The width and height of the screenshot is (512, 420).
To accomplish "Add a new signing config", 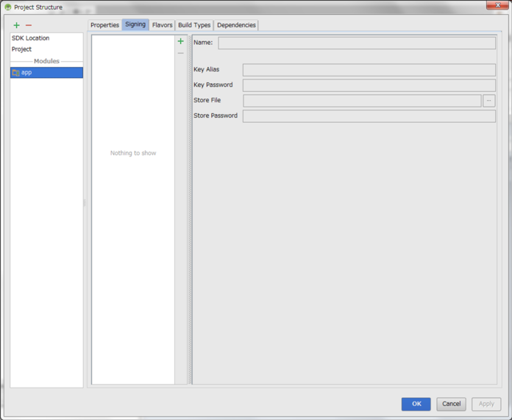I will point(181,41).
